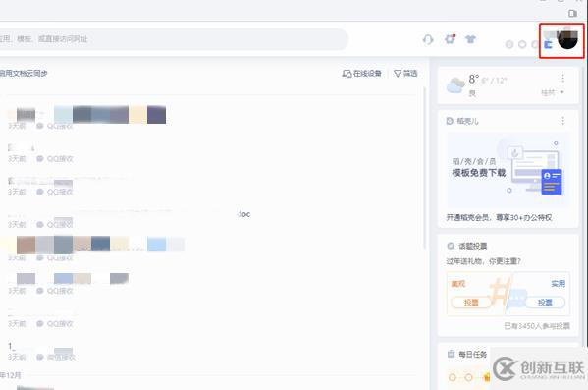Click 已有3450人参与投票 text
This screenshot has height=390, width=588.
(x=537, y=326)
